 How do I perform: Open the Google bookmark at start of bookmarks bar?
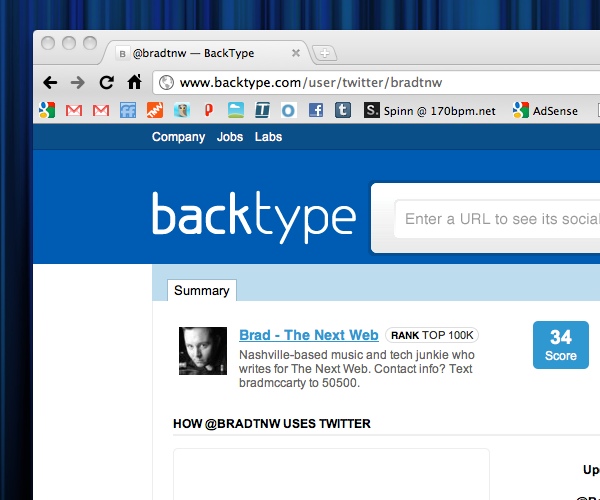47,110
